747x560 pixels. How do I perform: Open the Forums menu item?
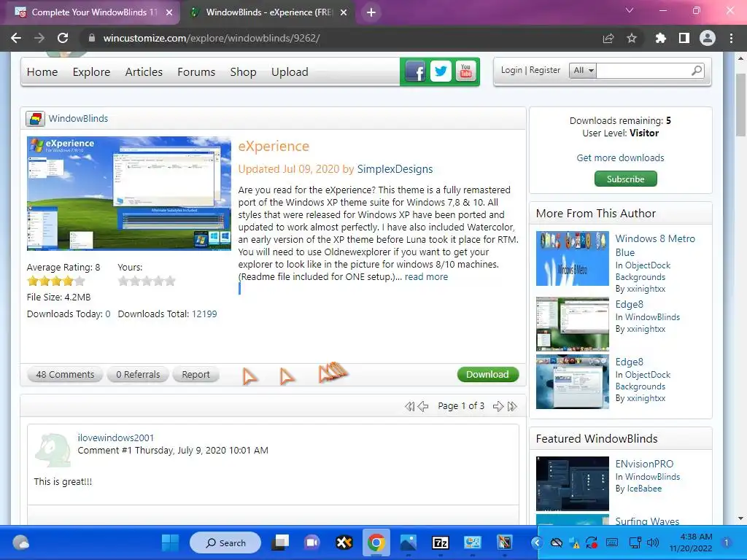(196, 72)
